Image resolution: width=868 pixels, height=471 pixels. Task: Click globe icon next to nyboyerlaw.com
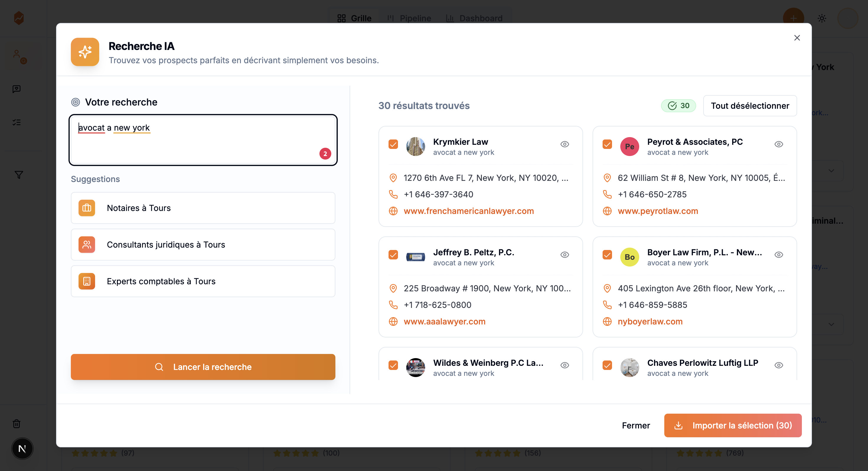[607, 322]
